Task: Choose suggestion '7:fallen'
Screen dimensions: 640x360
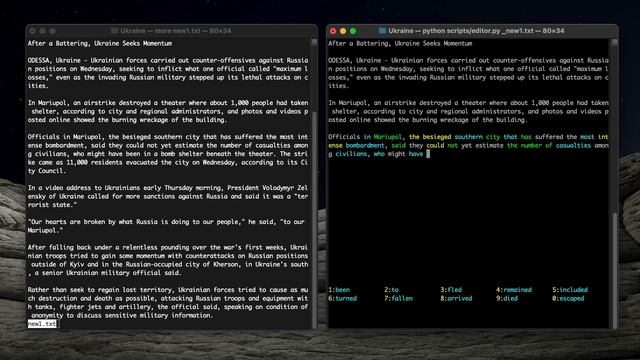Action: (398, 298)
